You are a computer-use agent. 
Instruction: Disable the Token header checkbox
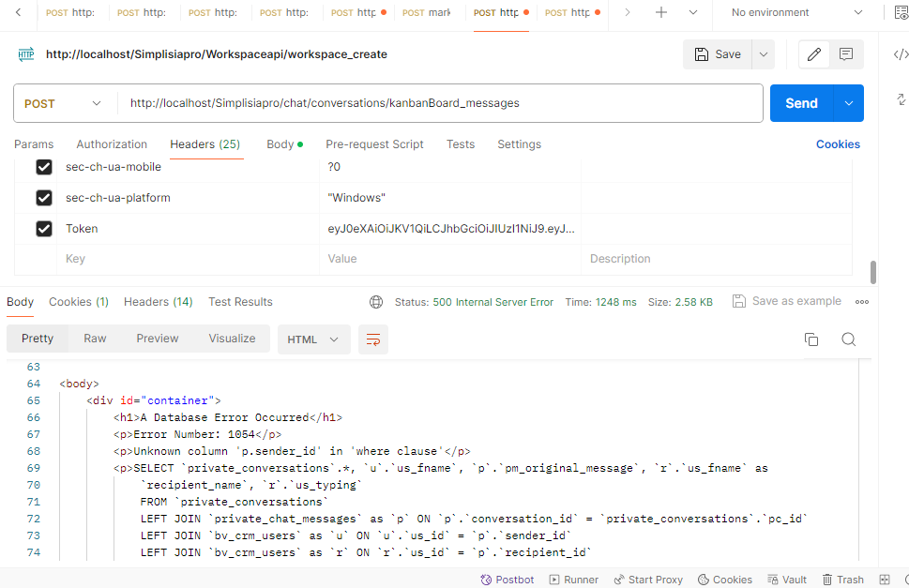pyautogui.click(x=43, y=229)
